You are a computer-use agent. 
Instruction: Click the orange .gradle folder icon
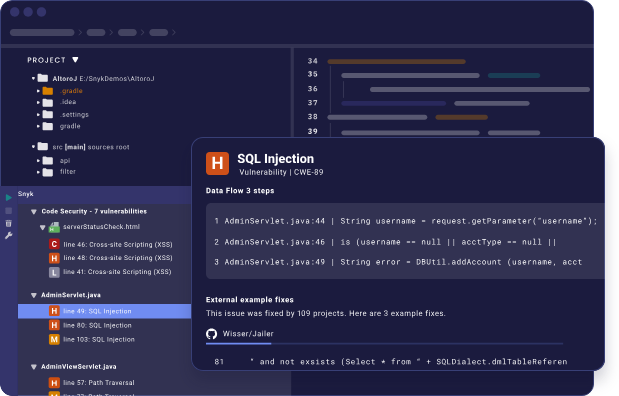click(48, 91)
